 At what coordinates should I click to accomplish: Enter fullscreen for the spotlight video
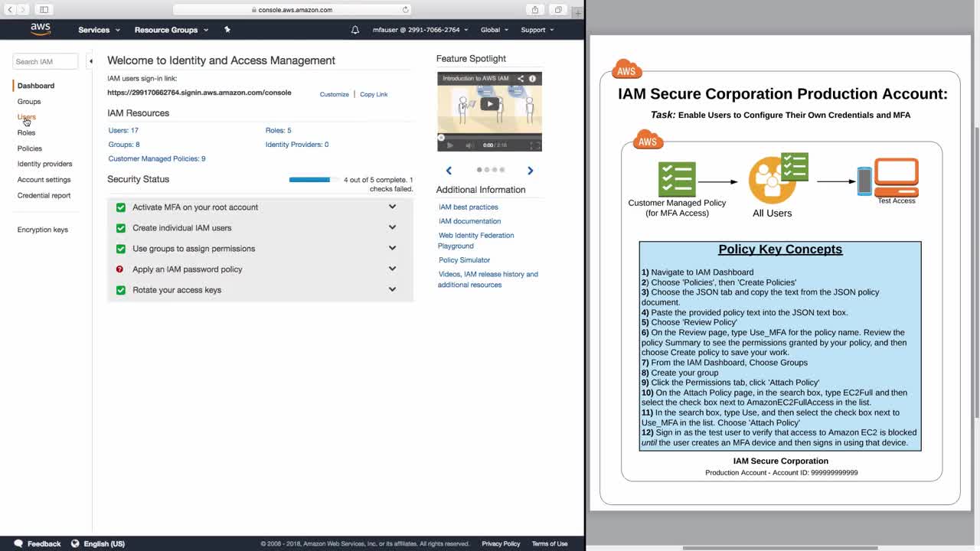click(534, 145)
